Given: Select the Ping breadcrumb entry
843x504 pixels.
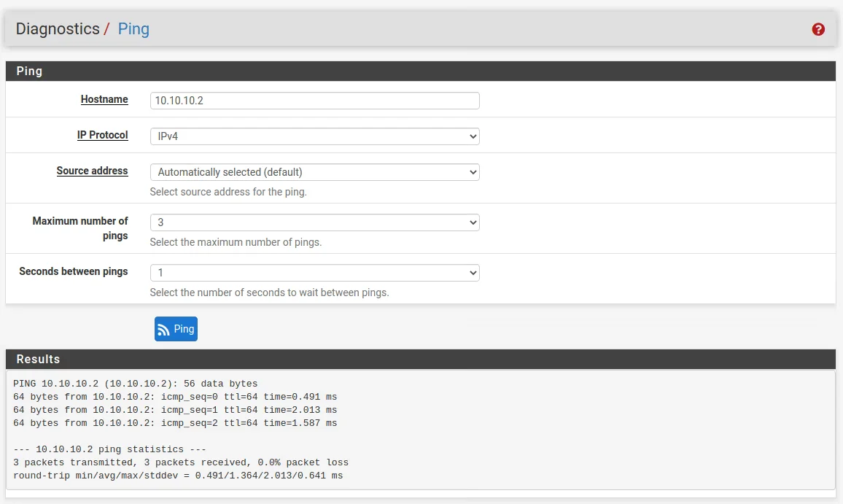Looking at the screenshot, I should pos(133,29).
